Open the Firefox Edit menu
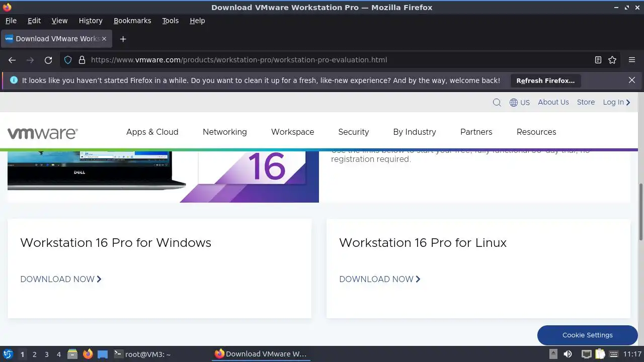Image resolution: width=644 pixels, height=362 pixels. (34, 21)
